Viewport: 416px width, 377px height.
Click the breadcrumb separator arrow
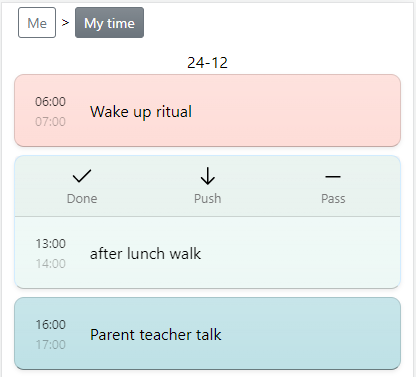click(x=65, y=23)
